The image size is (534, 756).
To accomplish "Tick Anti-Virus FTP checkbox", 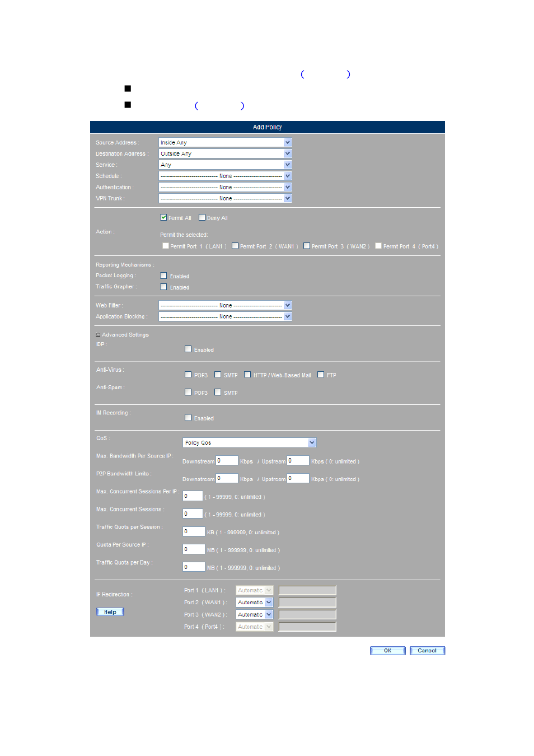I will pos(321,375).
